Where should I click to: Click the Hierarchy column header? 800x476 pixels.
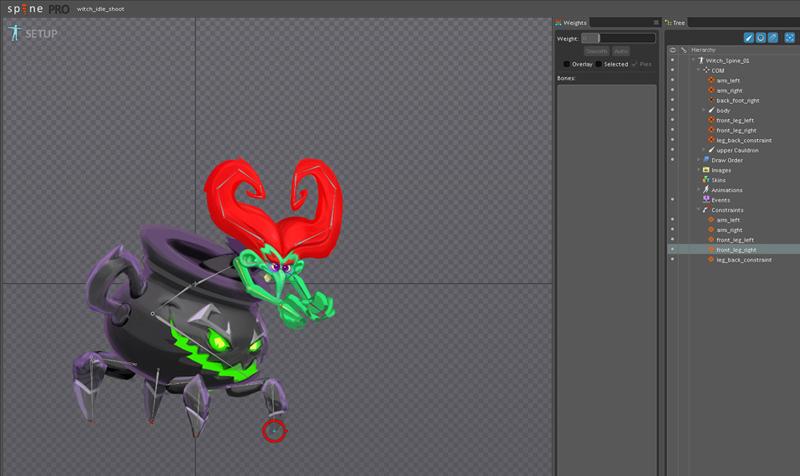(703, 50)
